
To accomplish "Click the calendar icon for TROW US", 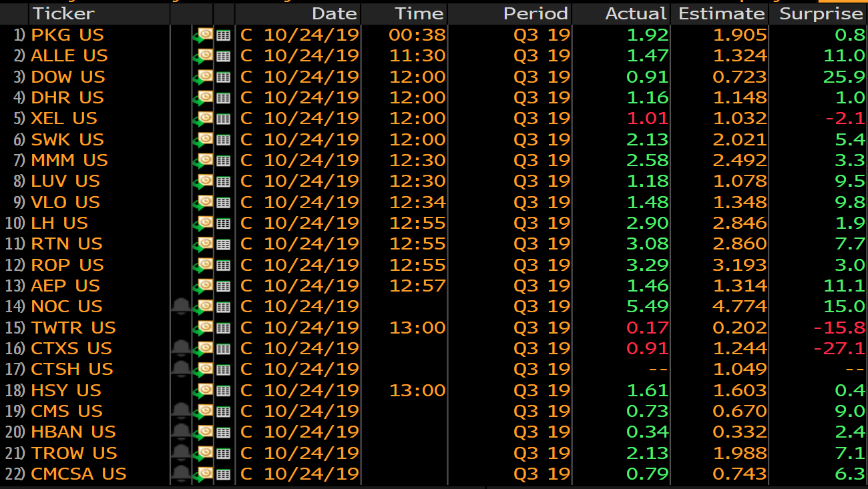I will pos(204,453).
